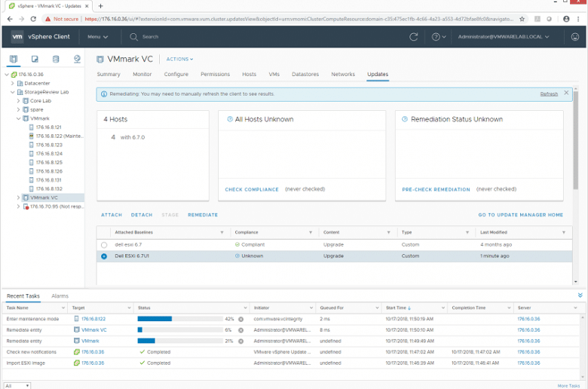Select the dell esxi 6.7 baseline radio button

coord(104,245)
